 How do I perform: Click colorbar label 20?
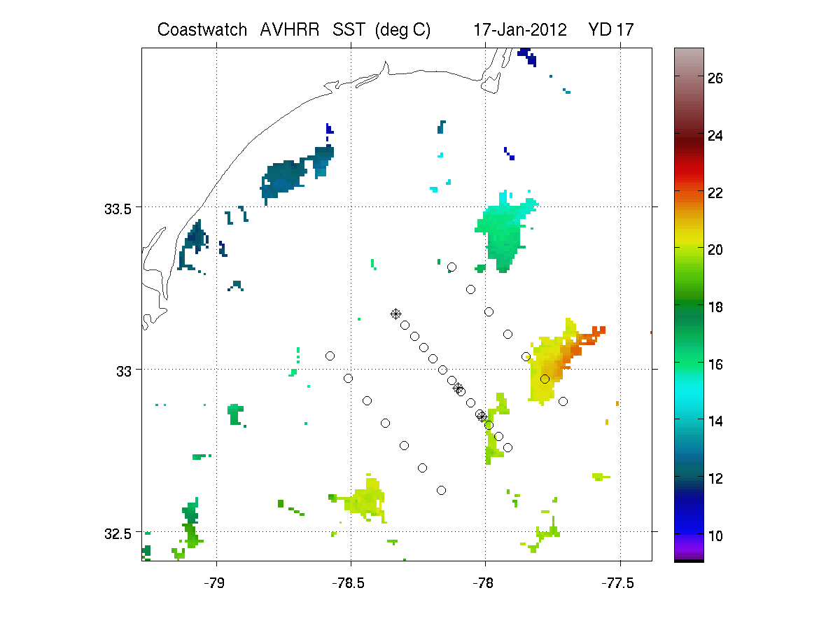[717, 250]
